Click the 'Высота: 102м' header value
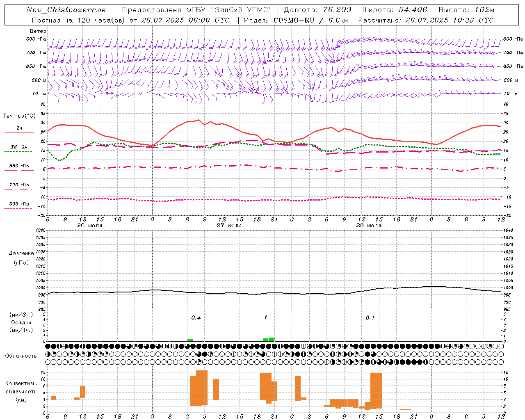The image size is (525, 420). tap(466, 10)
